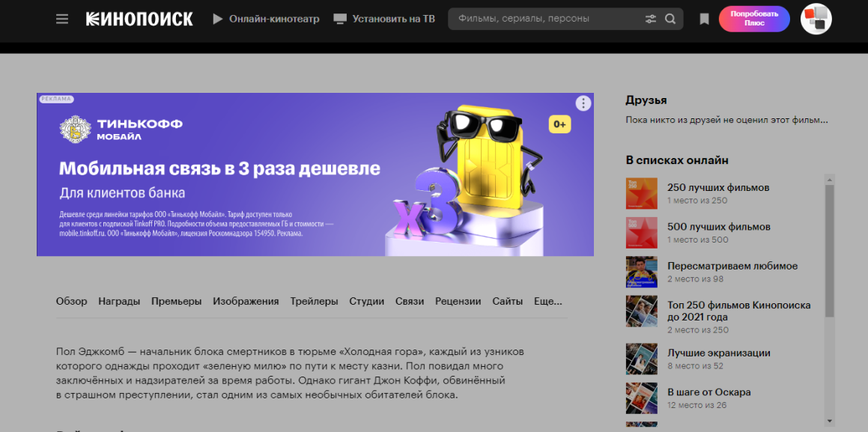Click the Тинькофф Мобайл advertisement banner
This screenshot has width=868, height=432.
point(315,174)
